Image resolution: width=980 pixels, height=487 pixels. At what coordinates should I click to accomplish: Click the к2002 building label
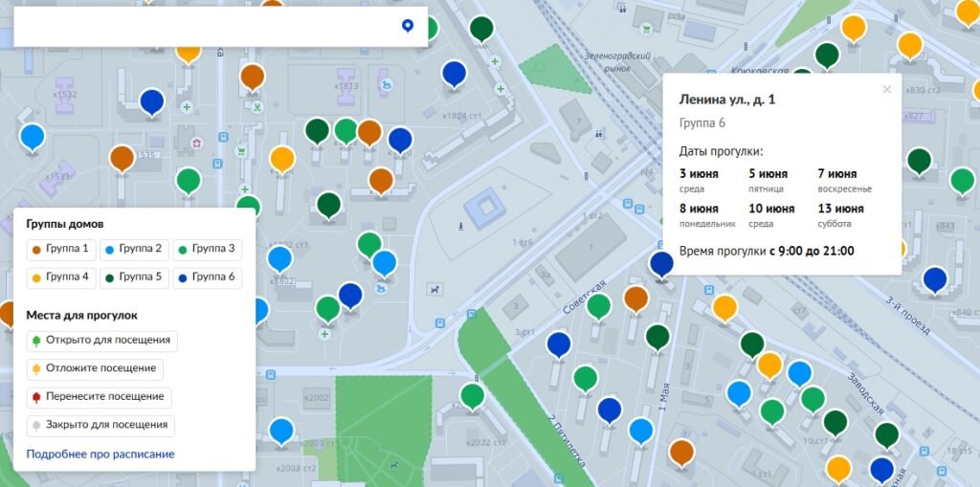317,398
